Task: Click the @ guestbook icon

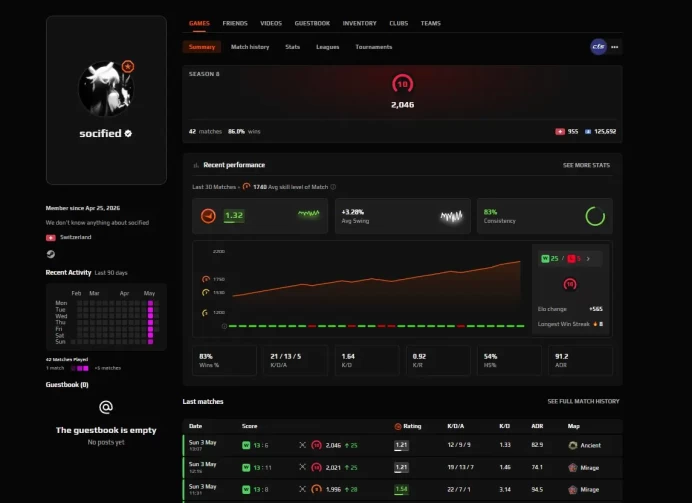Action: [x=106, y=407]
